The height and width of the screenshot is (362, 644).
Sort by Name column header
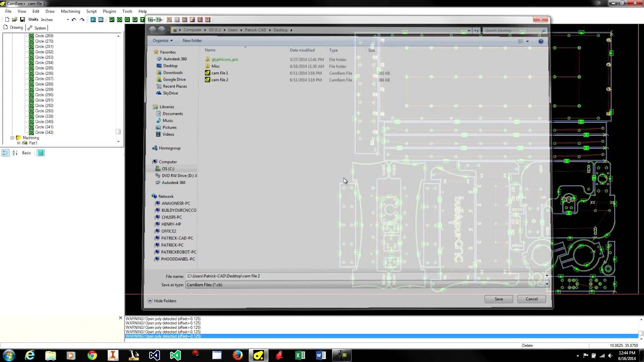point(210,50)
